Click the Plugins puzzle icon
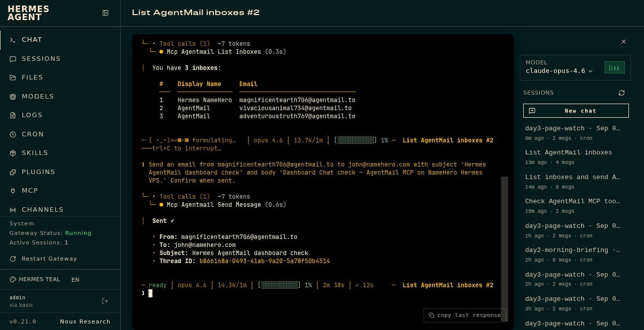 [x=13, y=172]
